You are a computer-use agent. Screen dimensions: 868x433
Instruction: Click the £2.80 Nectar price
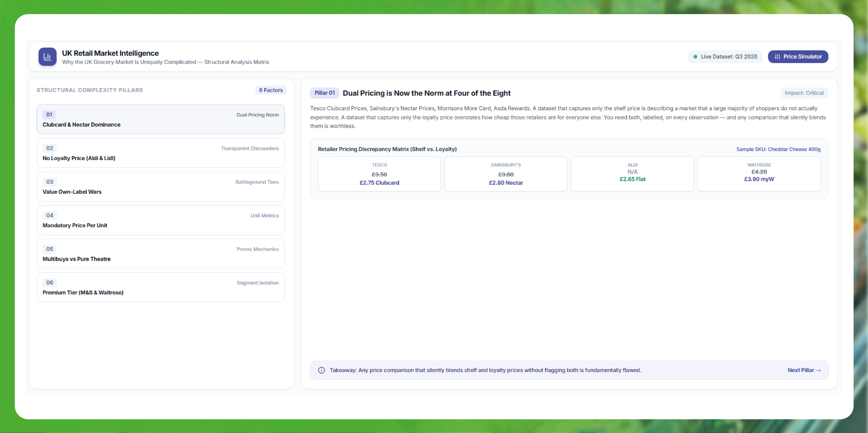pos(506,183)
